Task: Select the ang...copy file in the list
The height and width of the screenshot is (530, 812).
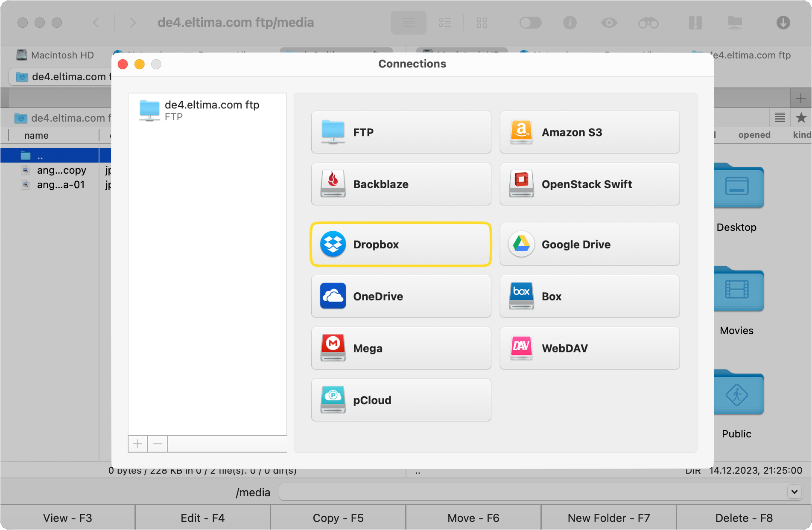Action: [x=61, y=170]
